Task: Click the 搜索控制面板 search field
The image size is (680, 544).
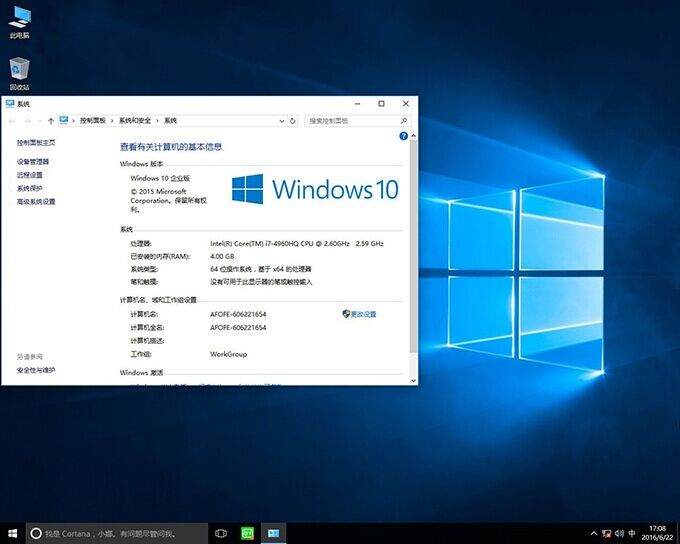Action: click(350, 120)
